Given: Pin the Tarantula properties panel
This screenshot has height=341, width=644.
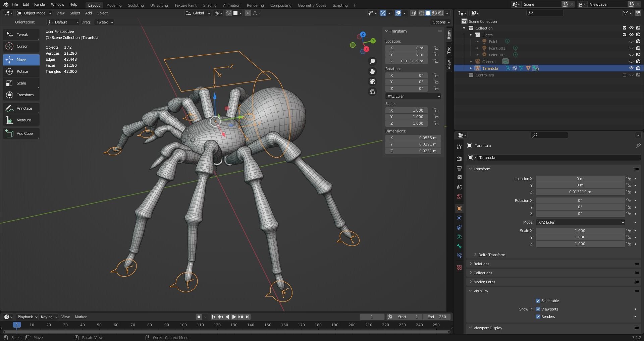Looking at the screenshot, I should [x=638, y=146].
